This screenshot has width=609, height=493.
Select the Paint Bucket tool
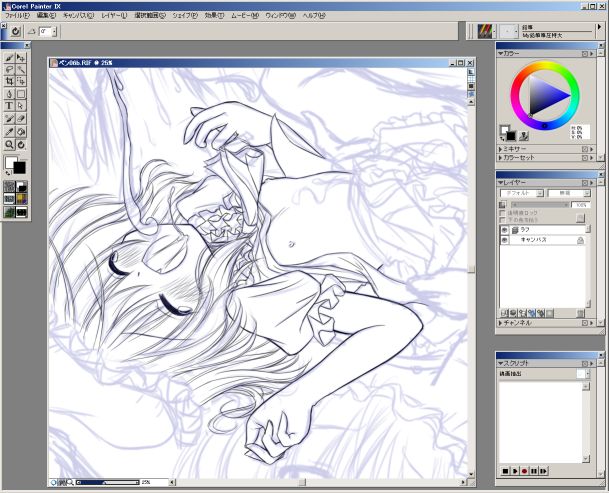tap(10, 93)
